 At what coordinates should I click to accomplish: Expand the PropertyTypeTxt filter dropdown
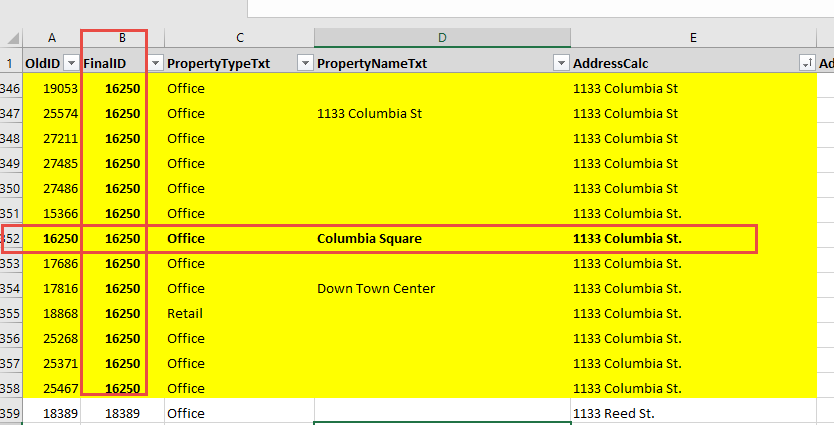click(305, 63)
